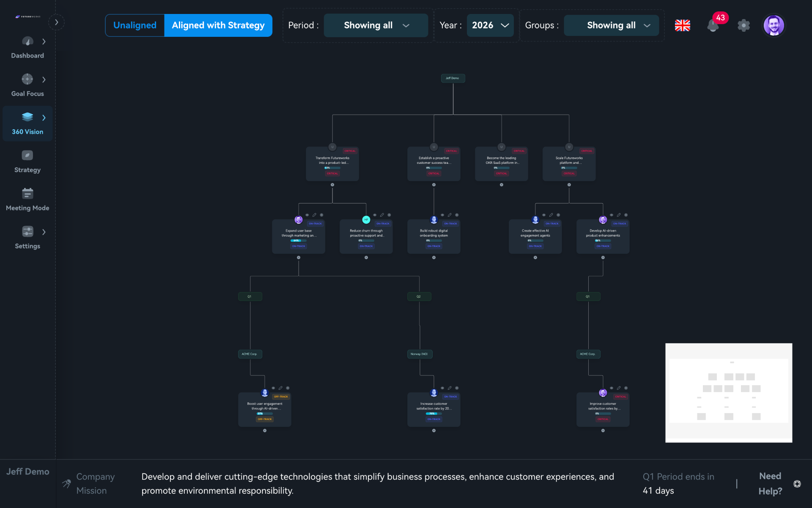Edit 'Expand user base' goal with pencil
The width and height of the screenshot is (812, 508).
[x=314, y=215]
